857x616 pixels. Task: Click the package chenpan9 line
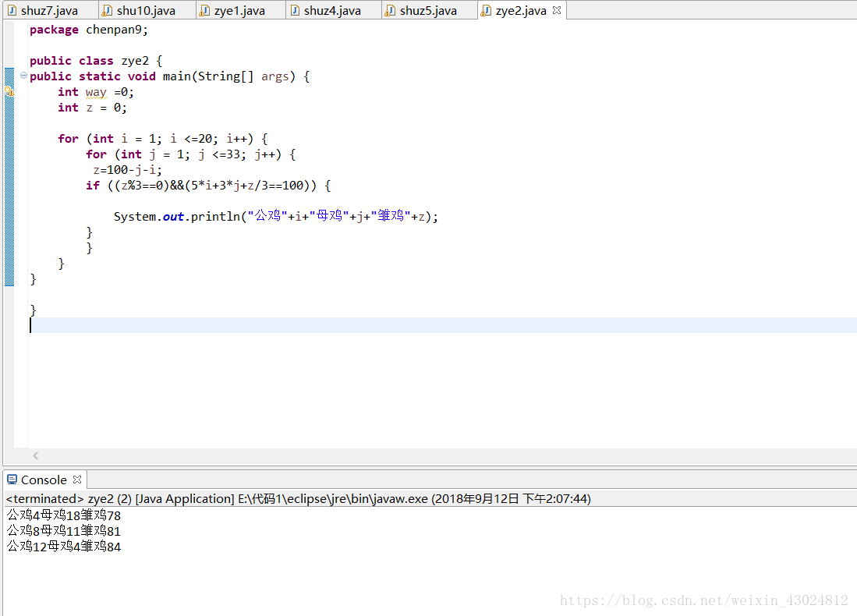[x=89, y=30]
